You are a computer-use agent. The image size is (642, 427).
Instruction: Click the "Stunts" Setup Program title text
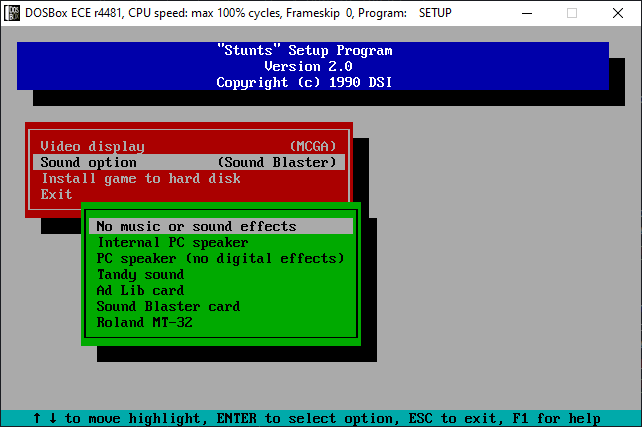pos(305,50)
